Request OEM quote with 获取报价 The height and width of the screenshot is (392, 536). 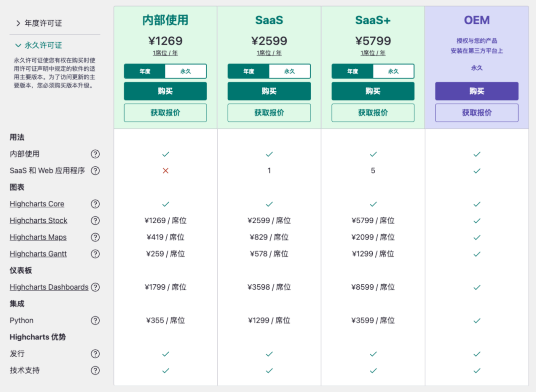coord(477,113)
